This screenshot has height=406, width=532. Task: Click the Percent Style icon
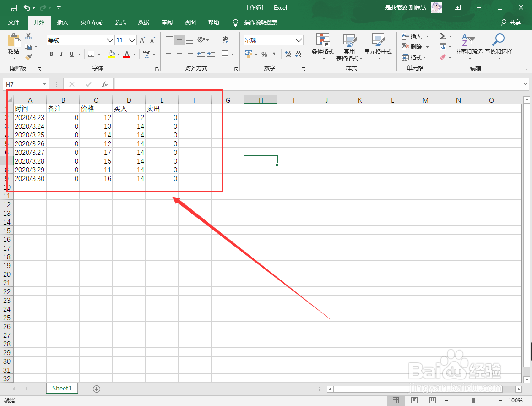[x=264, y=54]
